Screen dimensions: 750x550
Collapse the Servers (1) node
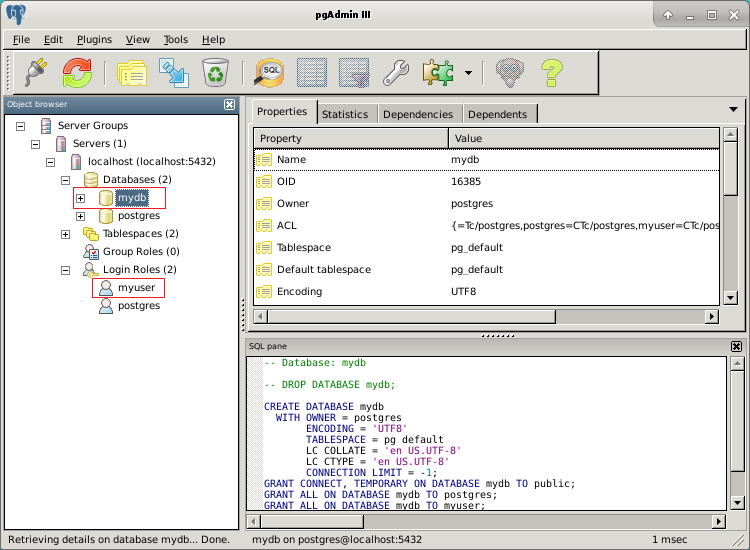tap(35, 144)
